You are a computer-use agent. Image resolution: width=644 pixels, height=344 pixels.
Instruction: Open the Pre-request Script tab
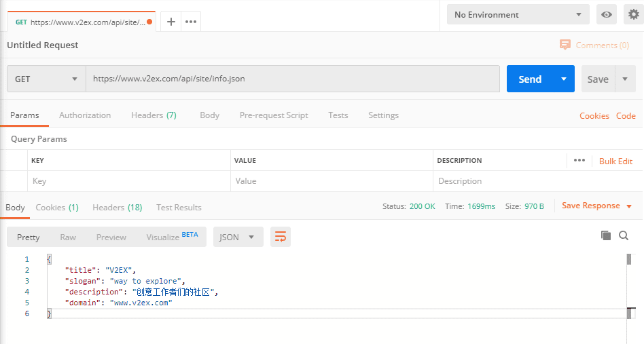pos(274,115)
